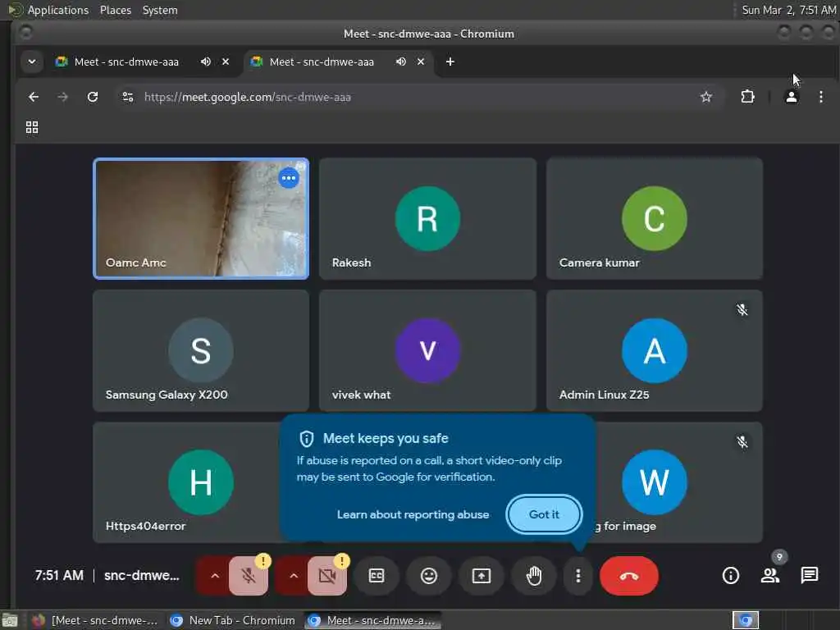Expand audio settings arrow beside microphone

click(x=214, y=576)
